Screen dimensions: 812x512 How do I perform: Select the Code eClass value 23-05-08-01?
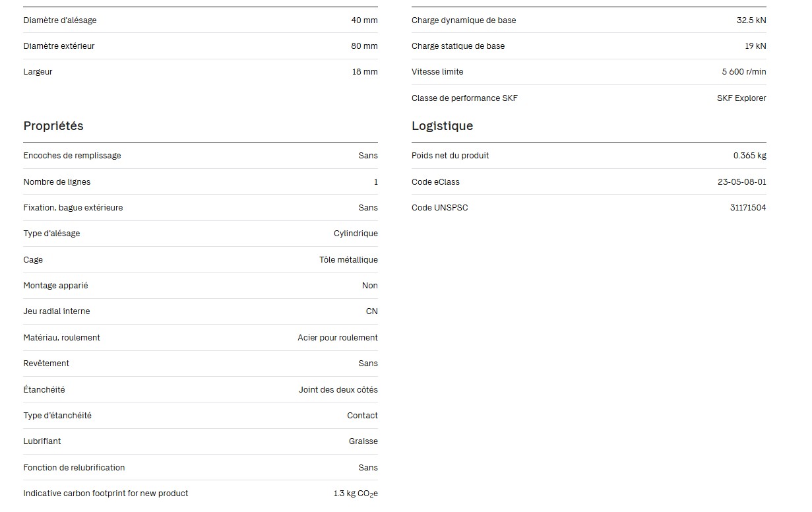[x=741, y=182]
